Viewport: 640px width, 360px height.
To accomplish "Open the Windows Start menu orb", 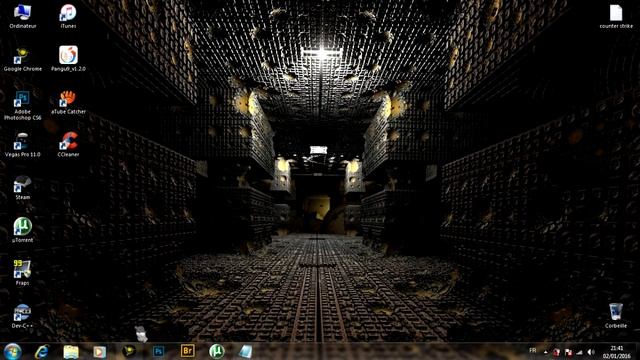I will (13, 351).
